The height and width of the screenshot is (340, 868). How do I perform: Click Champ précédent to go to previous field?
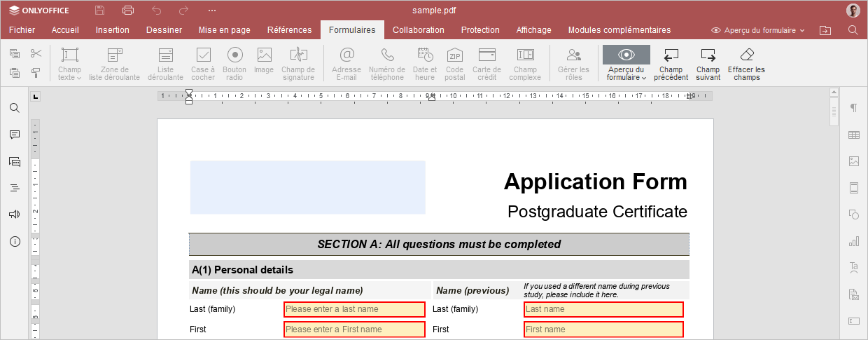tap(671, 64)
